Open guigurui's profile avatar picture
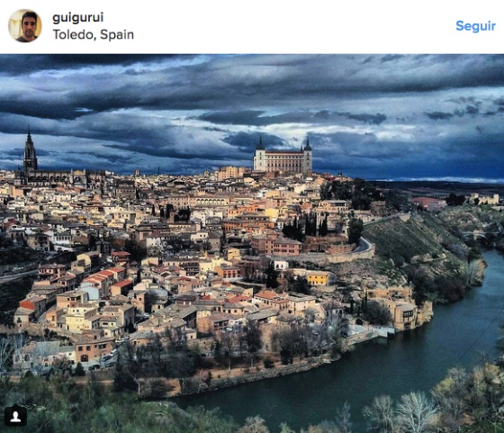 point(25,26)
